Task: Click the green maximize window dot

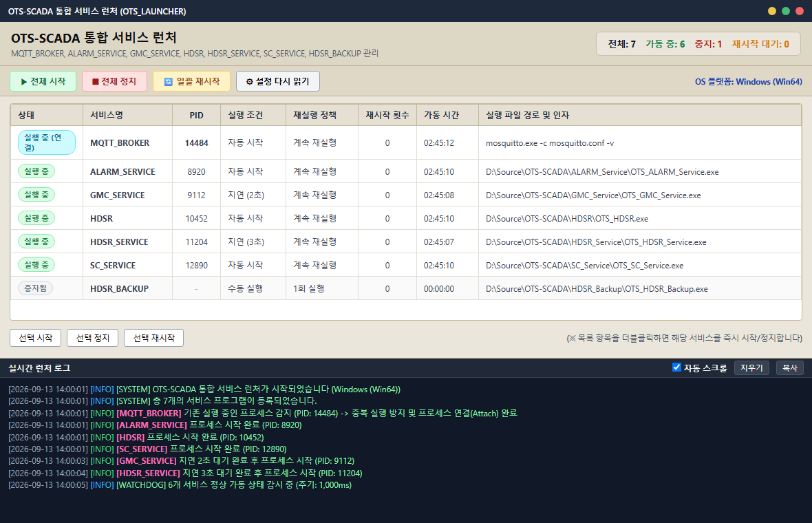Action: coord(786,11)
